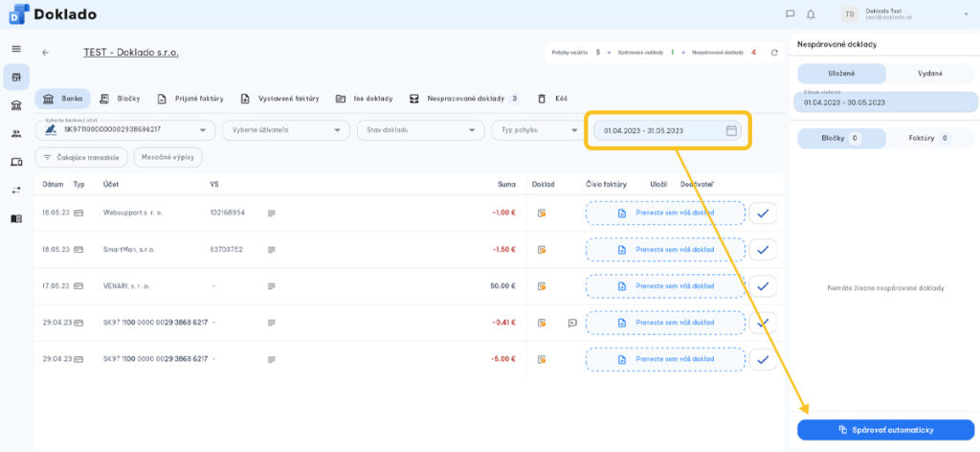
Task: Sort by the Dátum column header
Action: pos(53,185)
